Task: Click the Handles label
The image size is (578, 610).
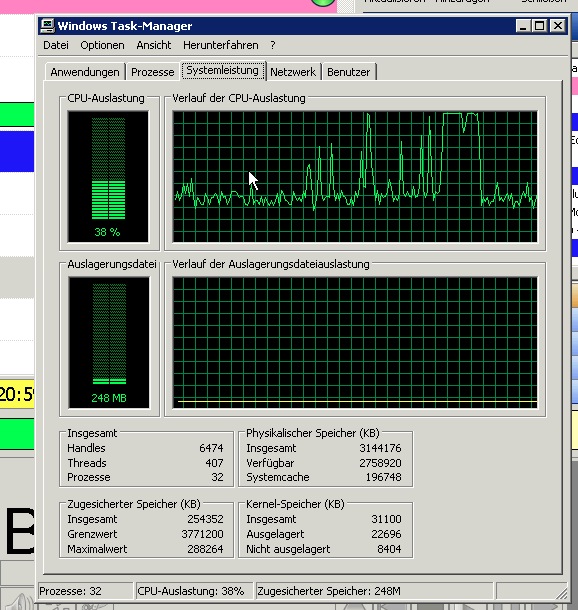Action: click(x=86, y=448)
